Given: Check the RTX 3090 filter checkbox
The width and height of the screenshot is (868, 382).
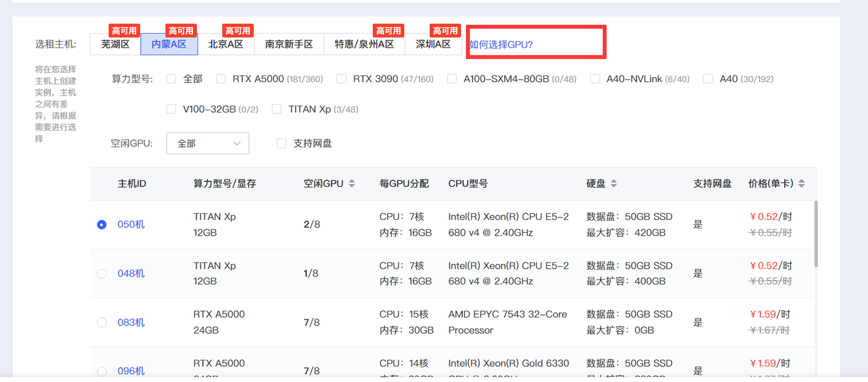Looking at the screenshot, I should (x=341, y=78).
